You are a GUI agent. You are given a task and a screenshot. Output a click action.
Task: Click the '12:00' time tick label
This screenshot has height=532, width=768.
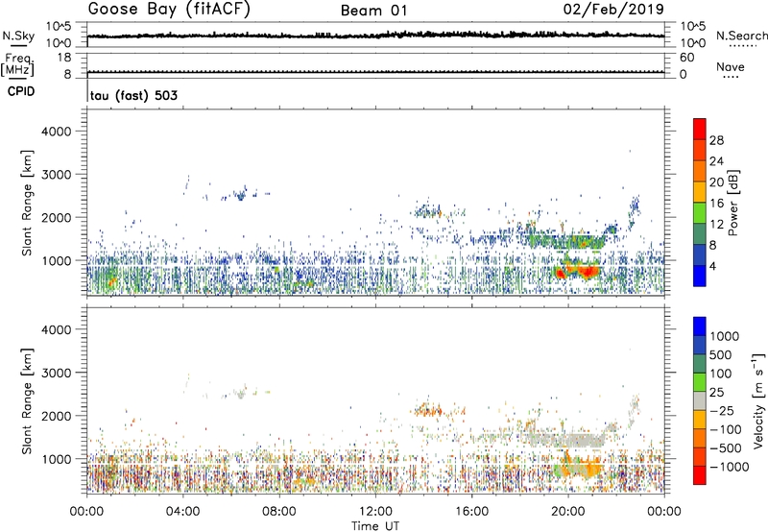375,512
